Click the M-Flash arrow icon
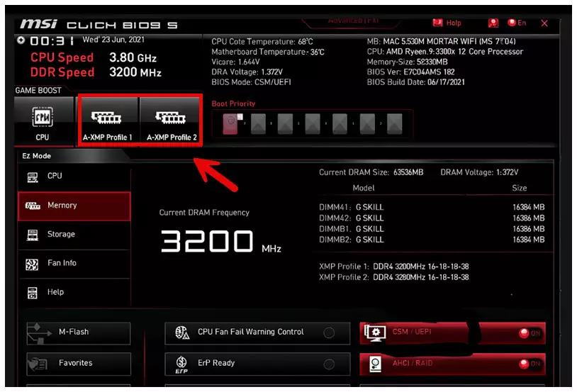The width and height of the screenshot is (577, 392). point(39,333)
